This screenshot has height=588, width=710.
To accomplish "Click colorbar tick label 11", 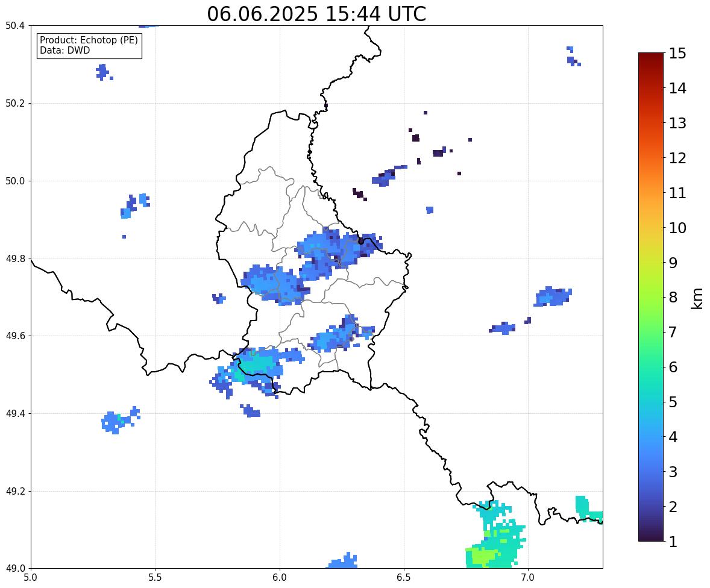I will [x=677, y=193].
